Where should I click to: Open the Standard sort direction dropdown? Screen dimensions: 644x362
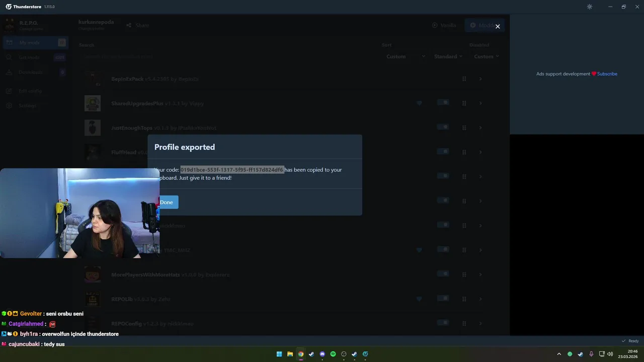448,56
